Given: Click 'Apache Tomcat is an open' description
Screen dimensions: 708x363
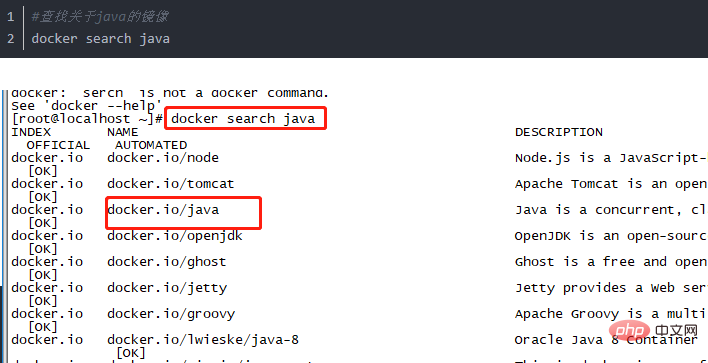Looking at the screenshot, I should 611,184.
